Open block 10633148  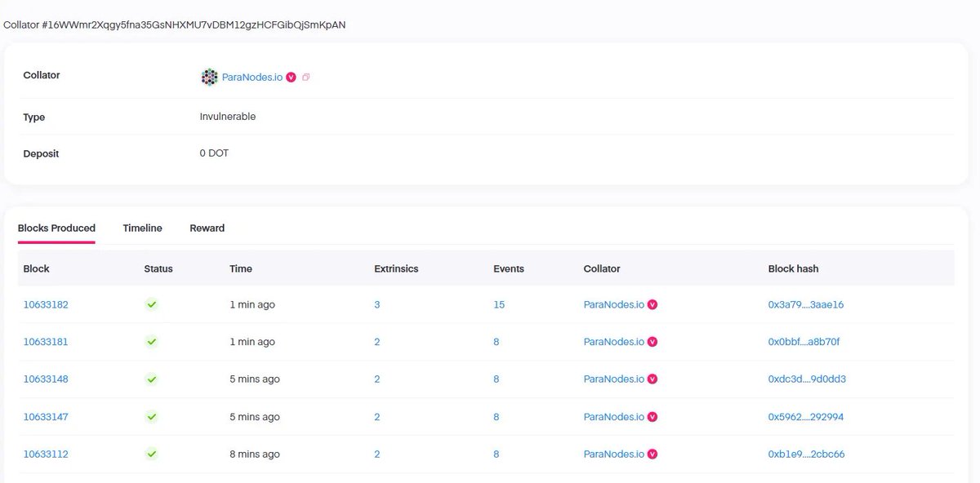pyautogui.click(x=46, y=379)
